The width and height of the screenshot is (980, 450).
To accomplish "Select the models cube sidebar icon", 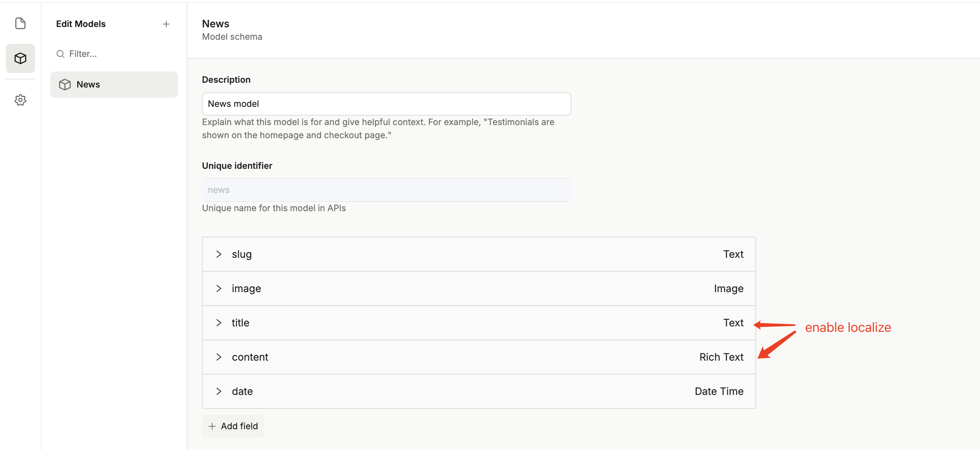I will point(20,58).
